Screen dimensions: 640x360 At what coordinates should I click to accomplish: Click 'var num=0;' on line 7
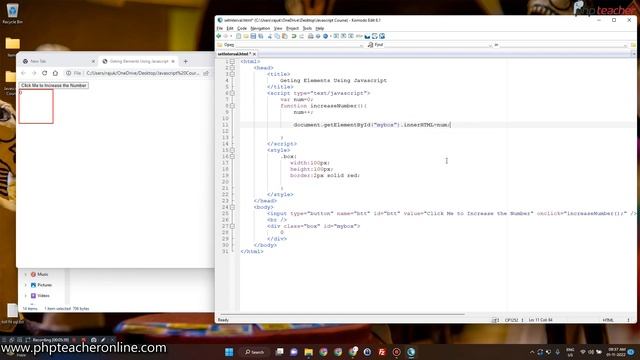[297, 100]
